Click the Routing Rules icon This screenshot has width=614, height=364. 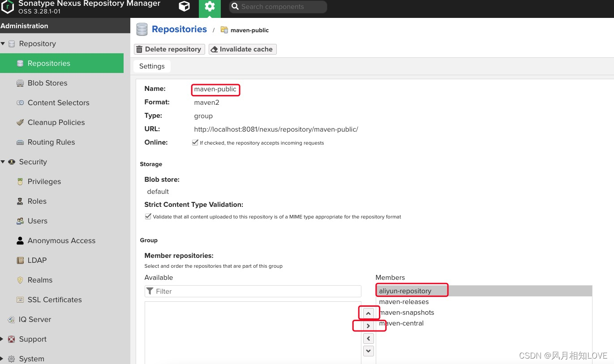pos(20,142)
